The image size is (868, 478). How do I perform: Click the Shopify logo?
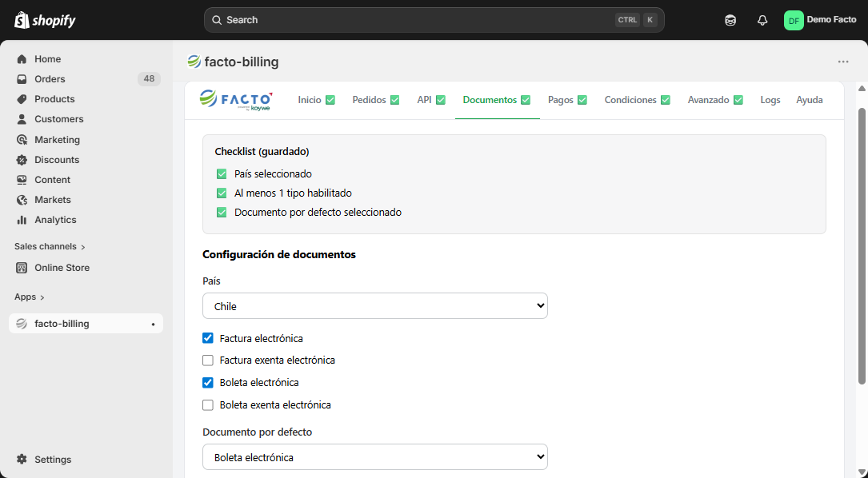tap(45, 21)
